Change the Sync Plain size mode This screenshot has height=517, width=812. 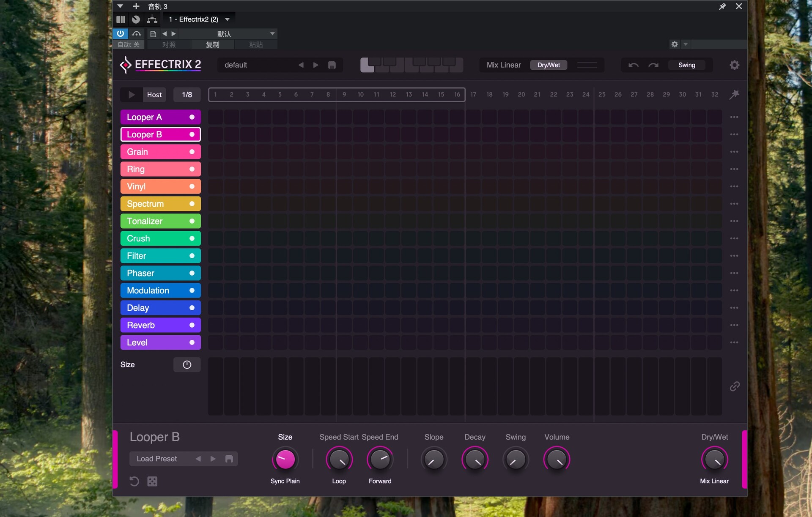[285, 481]
